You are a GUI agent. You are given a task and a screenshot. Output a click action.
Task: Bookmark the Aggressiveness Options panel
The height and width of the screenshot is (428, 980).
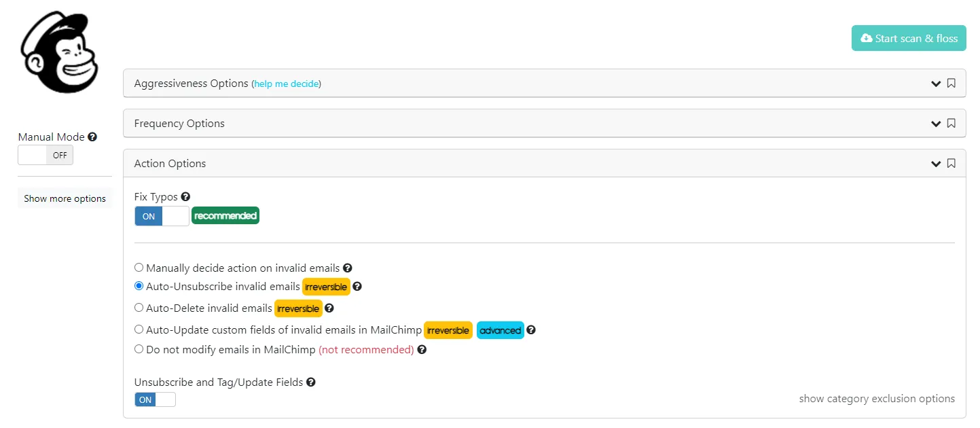coord(951,84)
